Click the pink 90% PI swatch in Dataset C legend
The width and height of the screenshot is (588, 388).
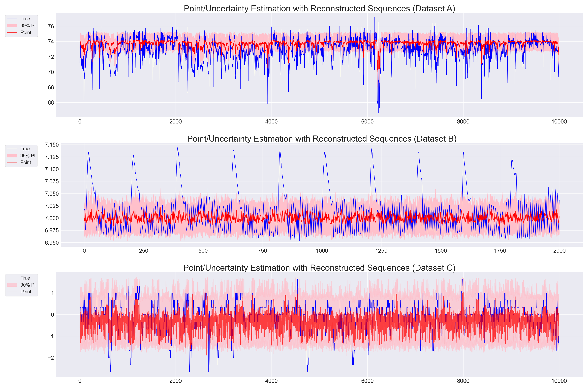click(12, 285)
